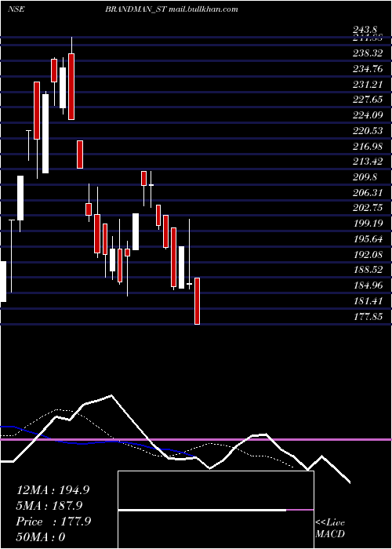392x549 pixels.
Task: Click the Price : 177.9 value
Action: (x=53, y=522)
